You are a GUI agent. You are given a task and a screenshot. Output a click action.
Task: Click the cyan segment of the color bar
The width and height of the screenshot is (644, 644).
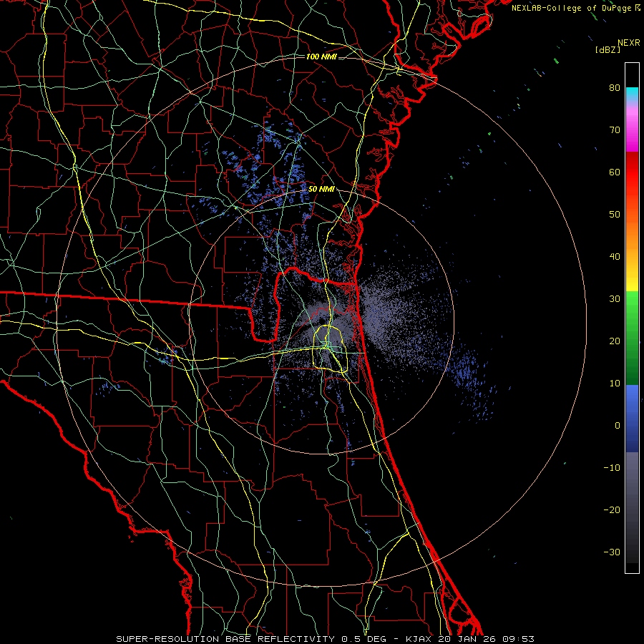(632, 94)
